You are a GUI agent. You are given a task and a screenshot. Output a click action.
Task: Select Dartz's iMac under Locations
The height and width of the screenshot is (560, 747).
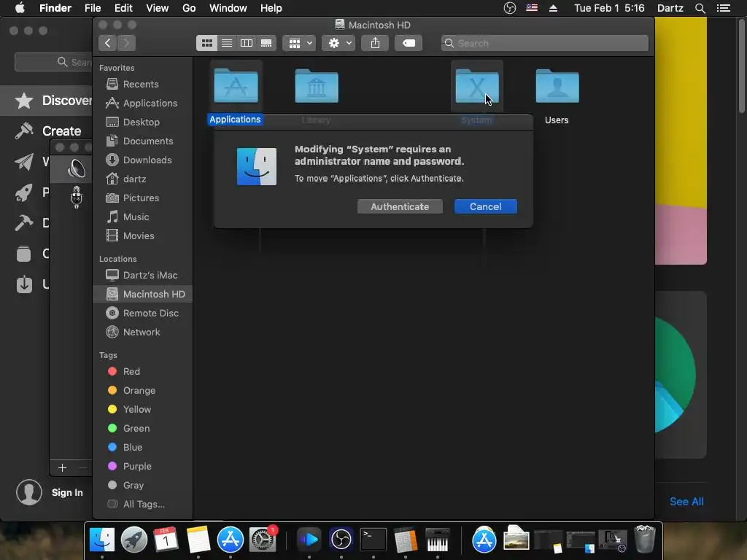(x=143, y=275)
